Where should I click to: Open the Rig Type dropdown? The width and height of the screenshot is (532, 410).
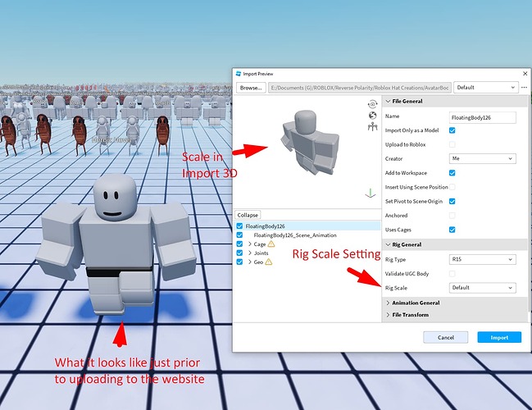tap(482, 259)
